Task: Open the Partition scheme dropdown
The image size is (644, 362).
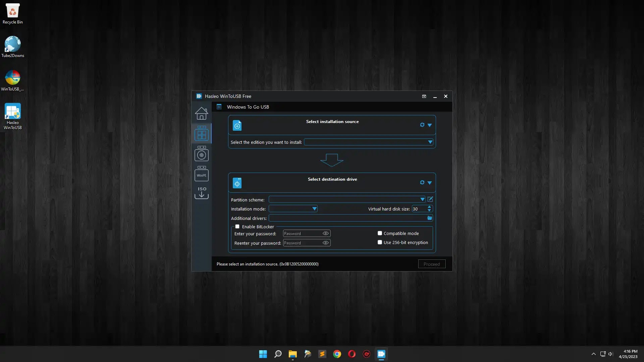Action: pyautogui.click(x=422, y=199)
